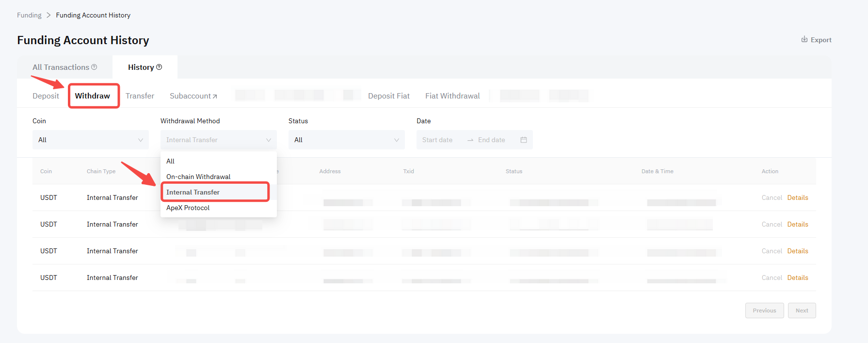Expand the Status filter dropdown
Screen dimensions: 868x343
point(346,140)
